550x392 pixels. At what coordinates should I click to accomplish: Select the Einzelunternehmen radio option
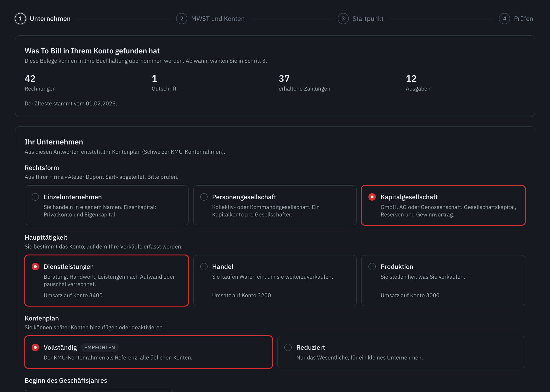106,205
